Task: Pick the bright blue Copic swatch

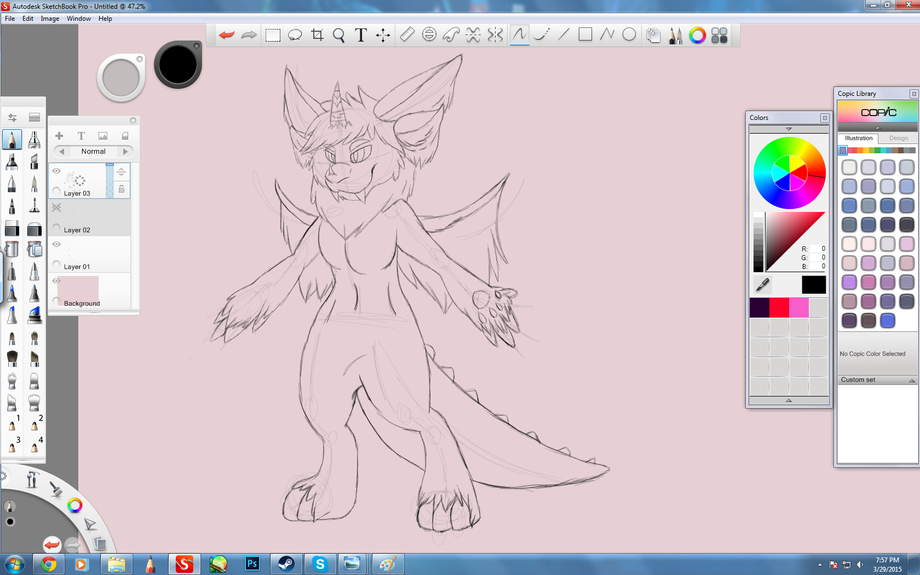Action: coord(887,320)
